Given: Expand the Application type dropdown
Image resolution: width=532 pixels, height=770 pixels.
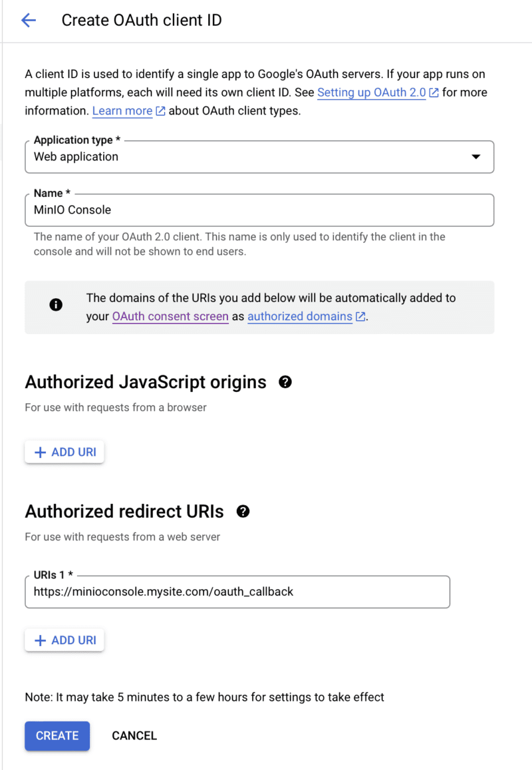Looking at the screenshot, I should click(259, 157).
